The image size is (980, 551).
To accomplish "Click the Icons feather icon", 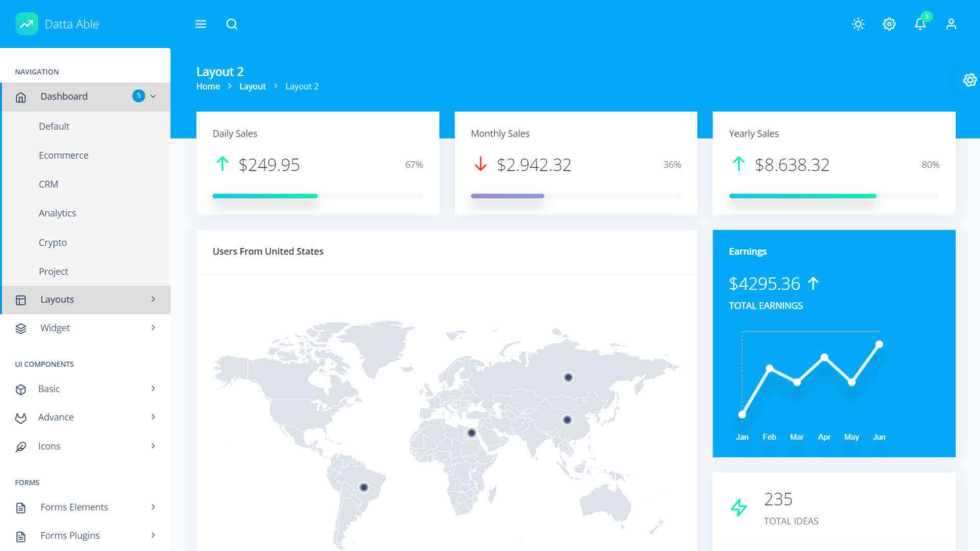I will coord(21,446).
